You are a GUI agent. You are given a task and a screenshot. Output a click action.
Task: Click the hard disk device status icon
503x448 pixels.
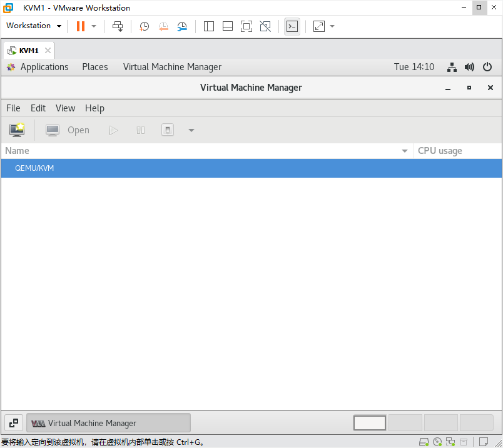pyautogui.click(x=424, y=442)
